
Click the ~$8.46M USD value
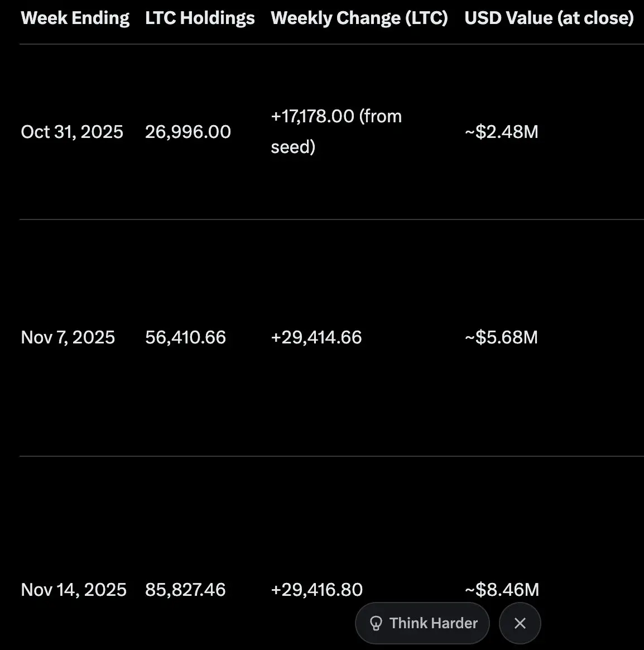click(502, 590)
